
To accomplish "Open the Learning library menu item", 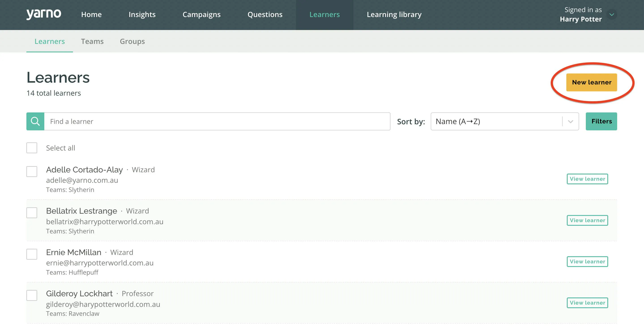I will pos(394,15).
